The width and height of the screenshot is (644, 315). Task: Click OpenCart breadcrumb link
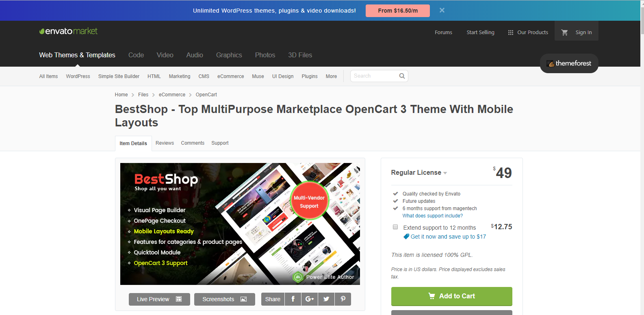(206, 95)
